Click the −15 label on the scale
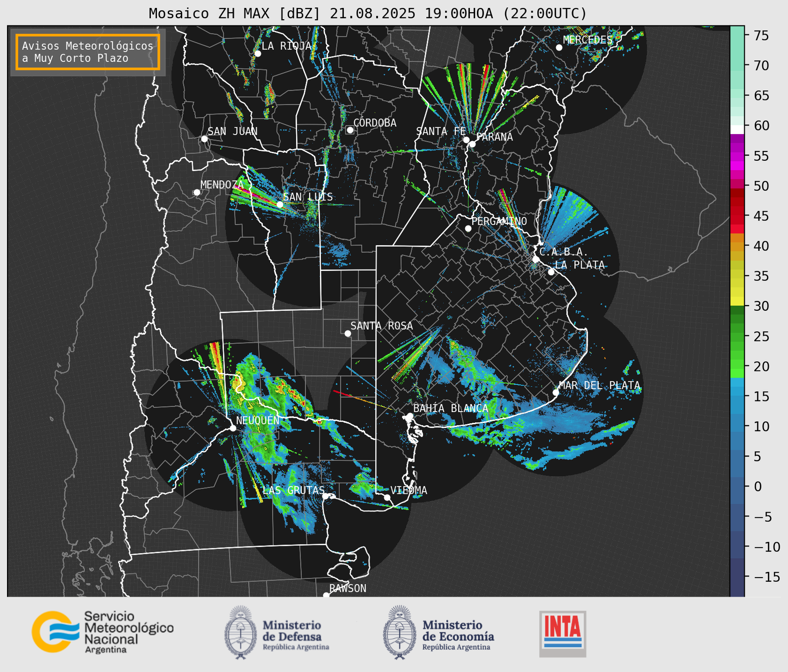This screenshot has height=672, width=788. [x=767, y=577]
